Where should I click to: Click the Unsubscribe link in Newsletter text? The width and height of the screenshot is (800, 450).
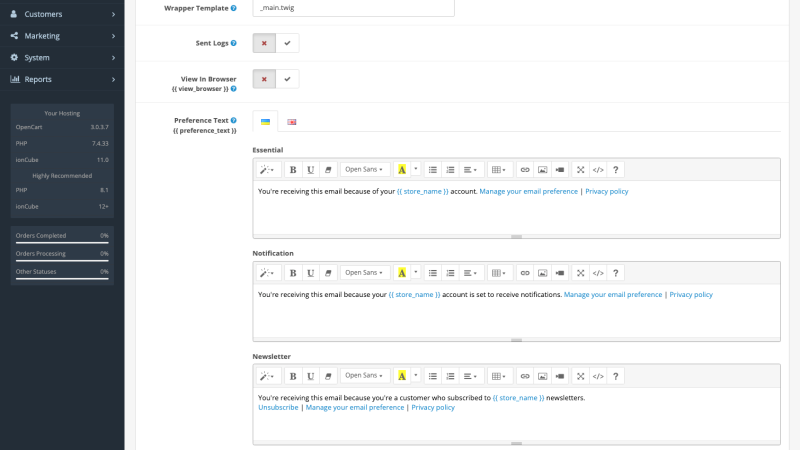pos(278,407)
